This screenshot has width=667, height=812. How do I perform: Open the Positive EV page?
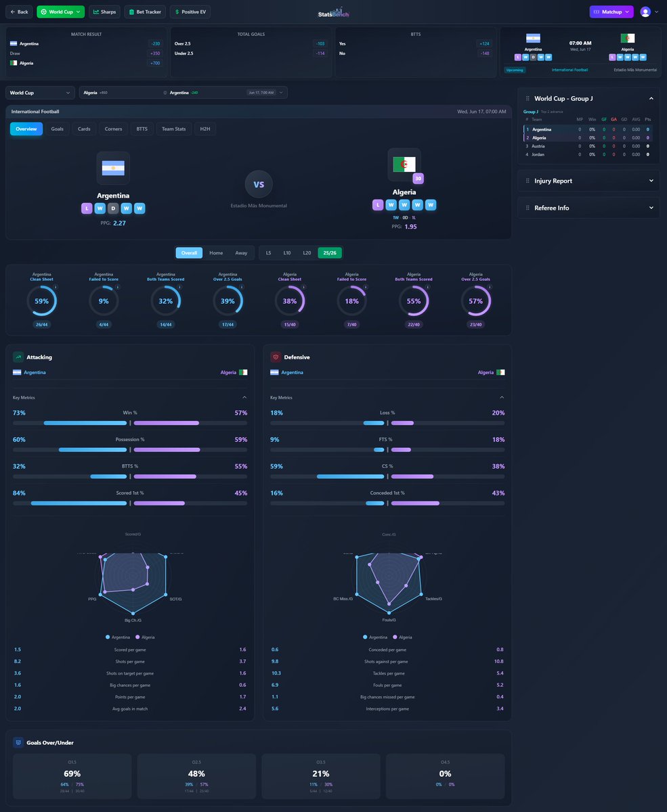click(x=191, y=12)
